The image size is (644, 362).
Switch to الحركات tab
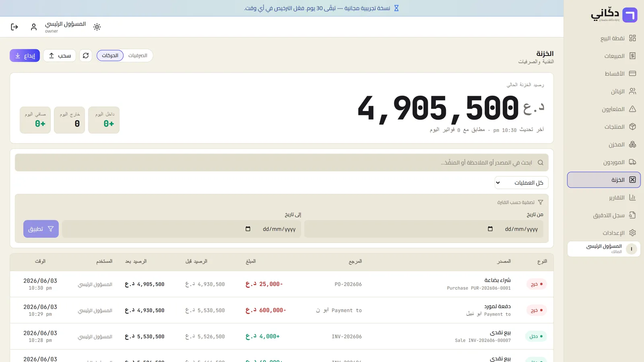point(110,56)
